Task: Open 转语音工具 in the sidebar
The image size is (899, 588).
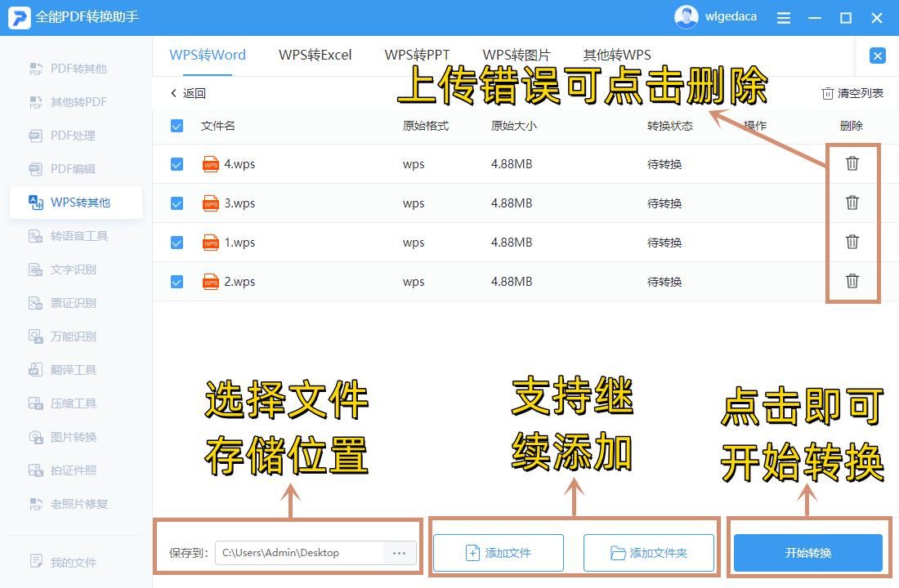Action: (x=76, y=236)
